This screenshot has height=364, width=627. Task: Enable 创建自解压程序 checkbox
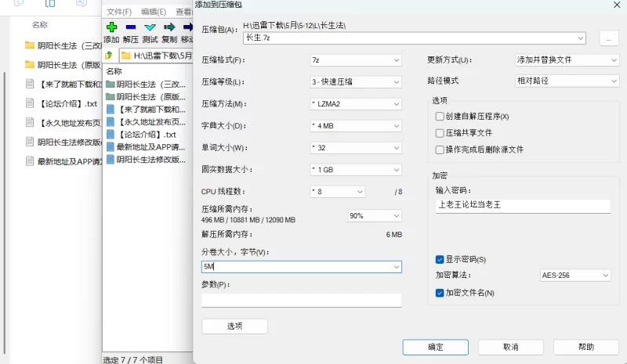pyautogui.click(x=440, y=116)
